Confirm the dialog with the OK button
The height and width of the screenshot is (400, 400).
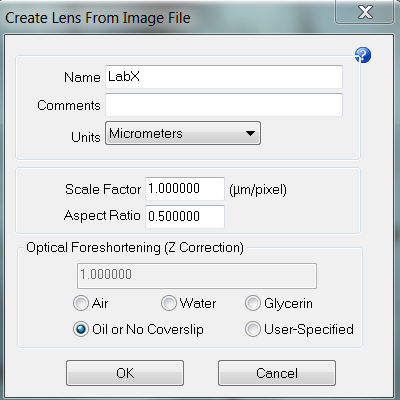tap(125, 373)
